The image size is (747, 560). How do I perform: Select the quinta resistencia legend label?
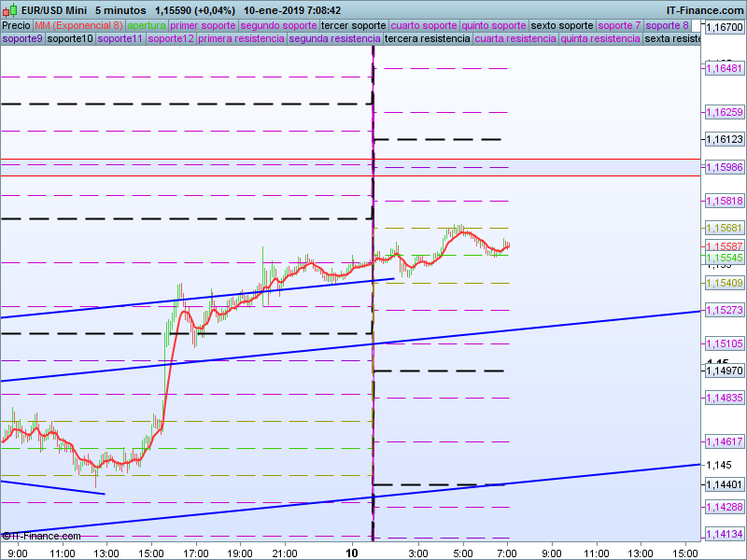(x=599, y=39)
